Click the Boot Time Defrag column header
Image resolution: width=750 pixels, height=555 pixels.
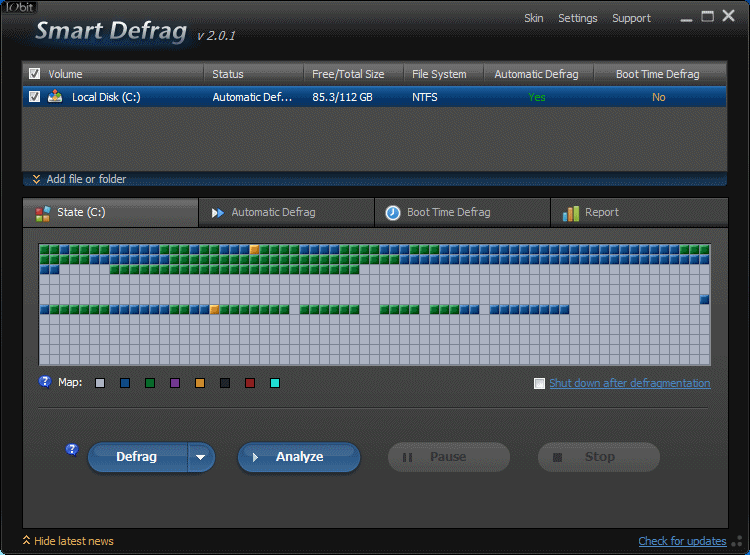click(x=661, y=74)
